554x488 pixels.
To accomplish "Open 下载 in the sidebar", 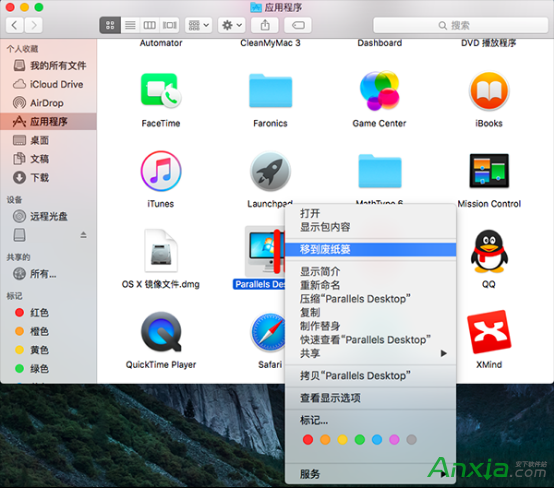I will (x=48, y=177).
